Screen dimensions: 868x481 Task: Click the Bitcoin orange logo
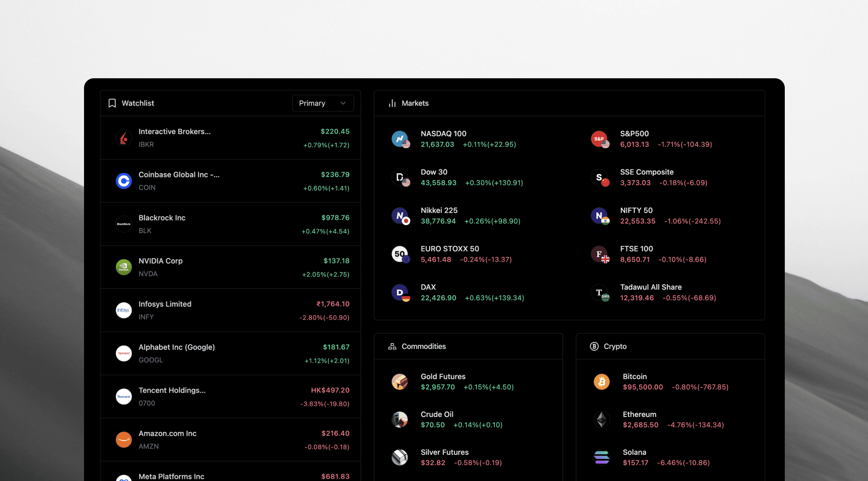pos(602,382)
